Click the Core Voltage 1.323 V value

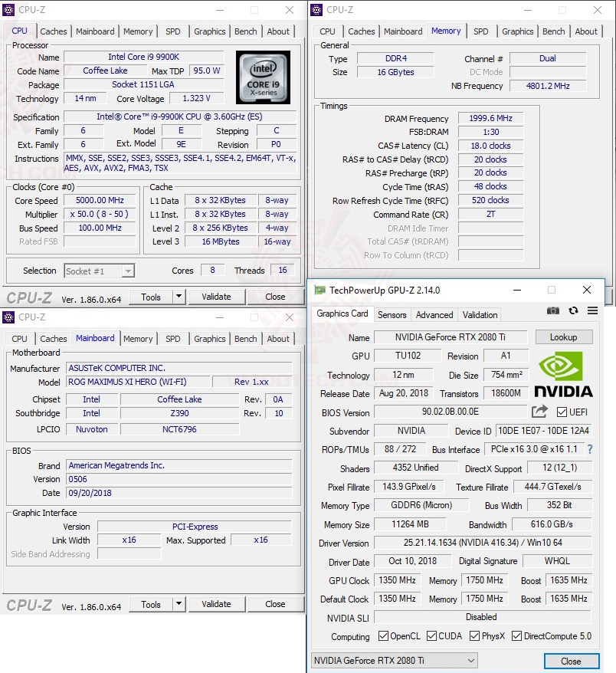pos(196,98)
